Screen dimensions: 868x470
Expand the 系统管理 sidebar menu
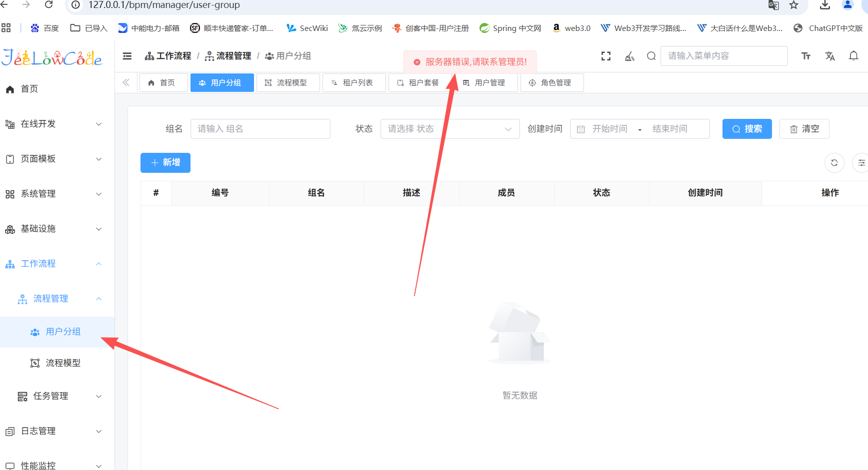click(54, 194)
